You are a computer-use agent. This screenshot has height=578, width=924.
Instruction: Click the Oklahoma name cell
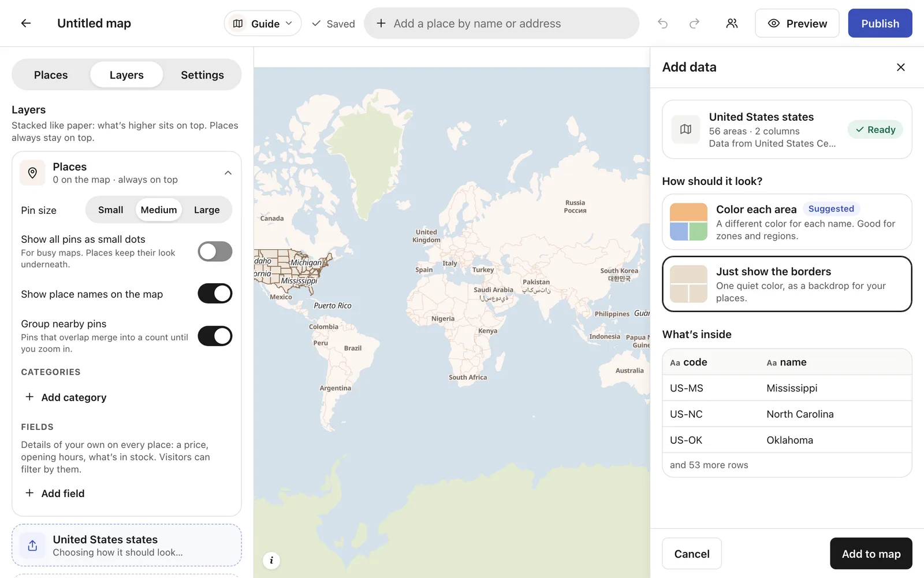click(789, 440)
